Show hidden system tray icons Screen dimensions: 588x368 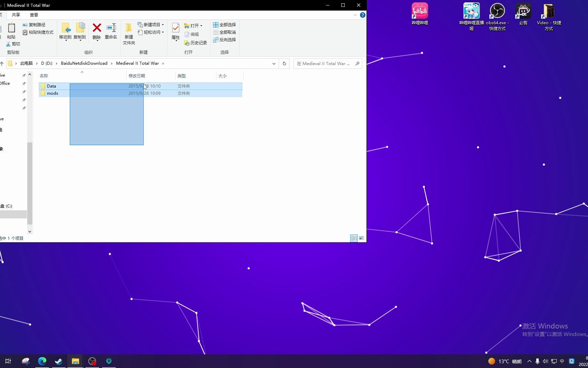(x=529, y=361)
